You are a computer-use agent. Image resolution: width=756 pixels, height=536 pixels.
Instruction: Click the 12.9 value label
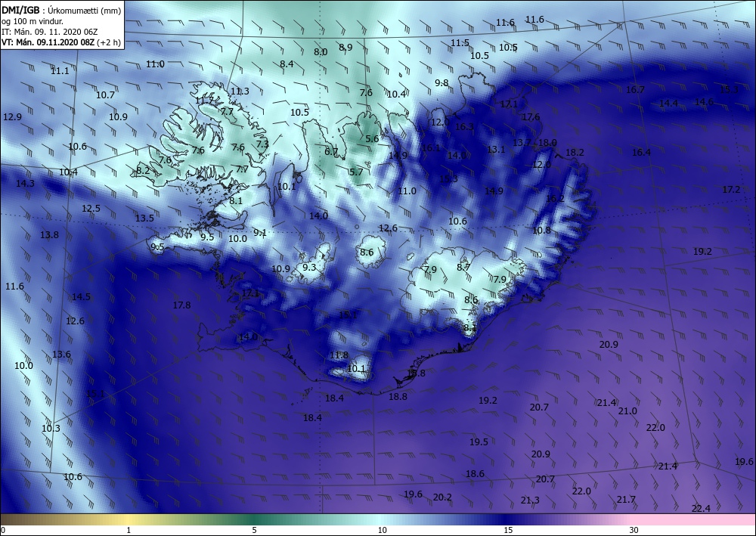[12, 117]
